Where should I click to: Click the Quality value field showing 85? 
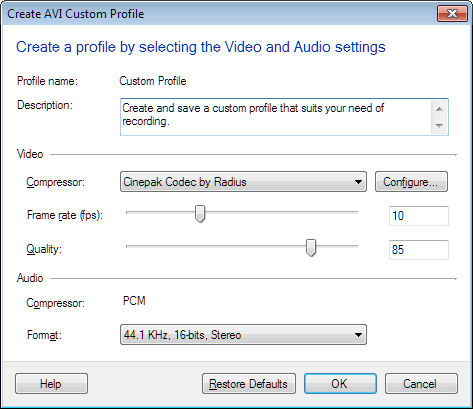[419, 250]
